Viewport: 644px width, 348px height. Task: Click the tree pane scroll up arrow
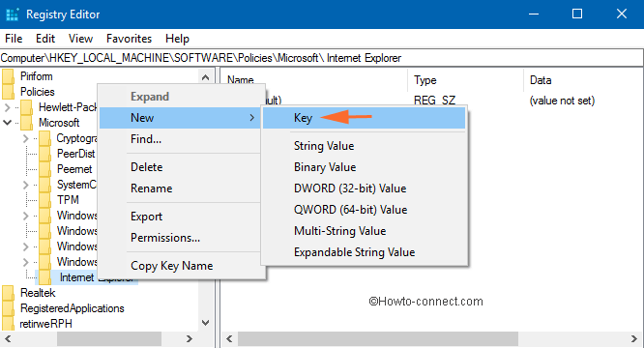(206, 77)
